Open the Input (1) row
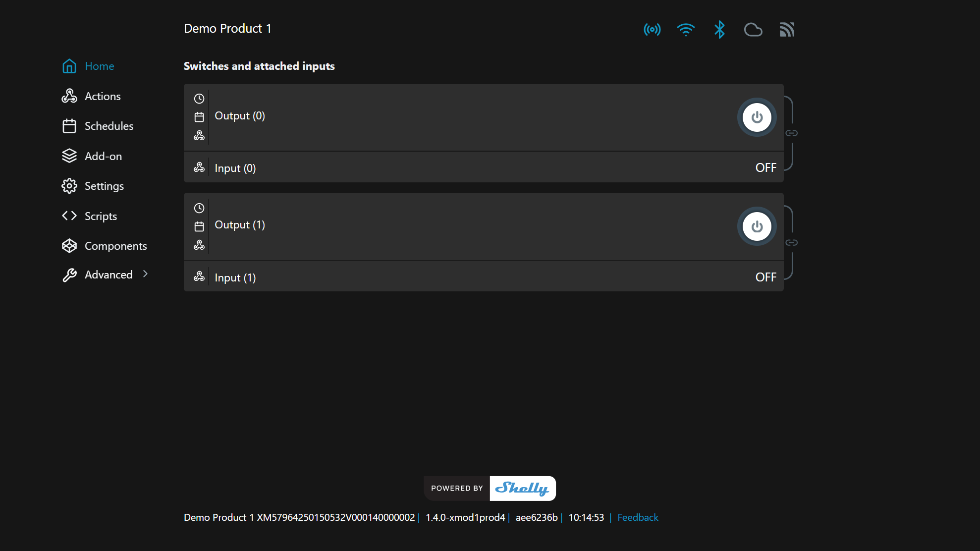Image resolution: width=980 pixels, height=551 pixels. pyautogui.click(x=235, y=277)
